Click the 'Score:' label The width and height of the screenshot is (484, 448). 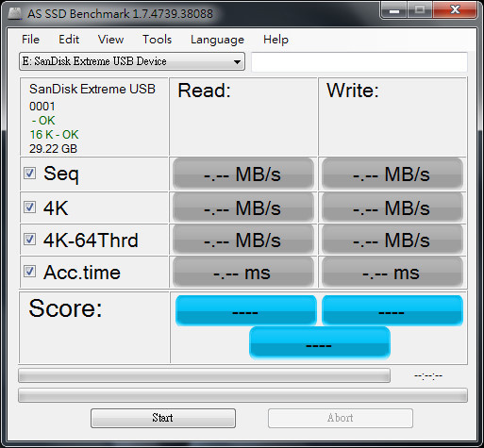pyautogui.click(x=65, y=308)
